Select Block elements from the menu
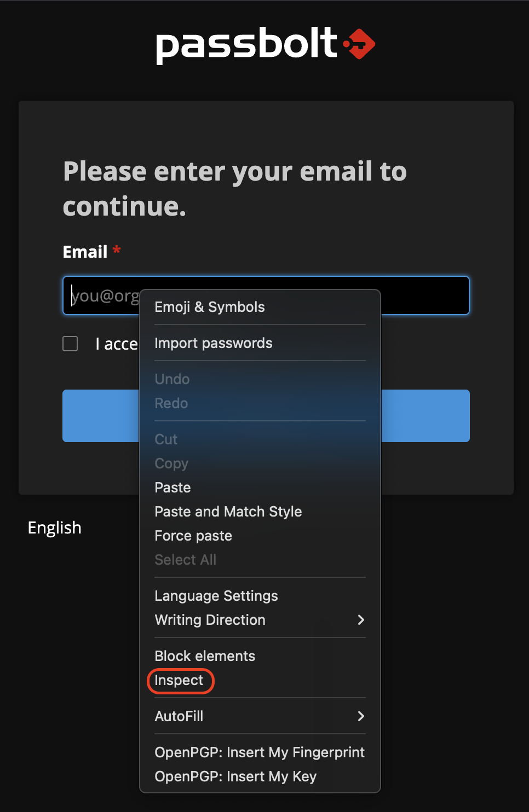This screenshot has height=812, width=529. (x=204, y=656)
